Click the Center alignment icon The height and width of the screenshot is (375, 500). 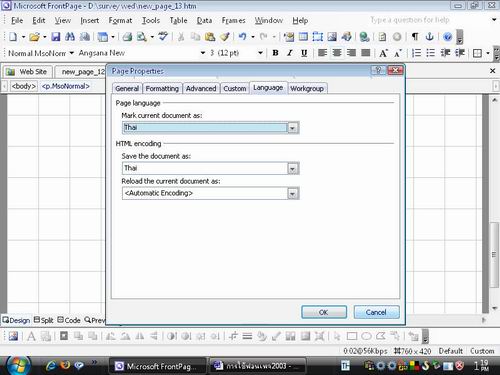coord(337,53)
